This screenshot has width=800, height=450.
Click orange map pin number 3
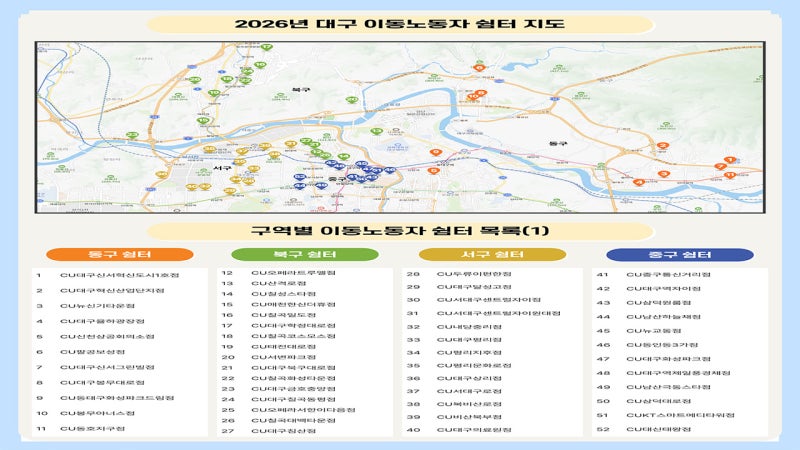click(x=664, y=173)
